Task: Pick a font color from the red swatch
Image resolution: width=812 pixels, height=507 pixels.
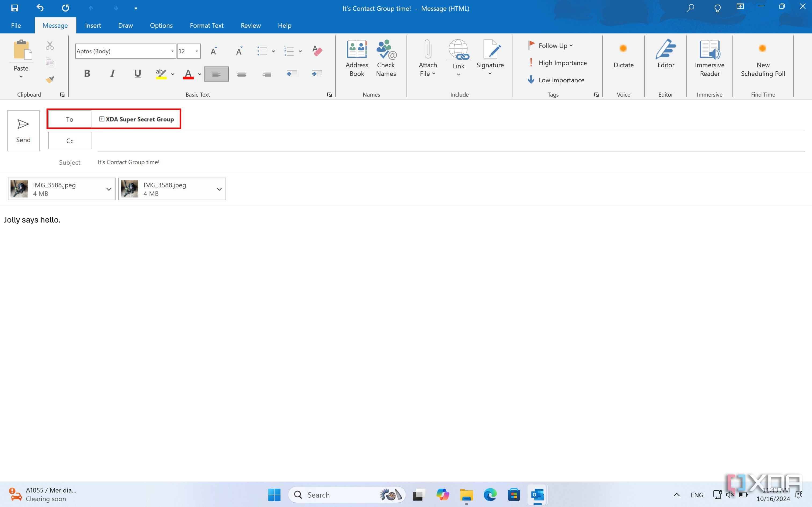Action: [188, 74]
